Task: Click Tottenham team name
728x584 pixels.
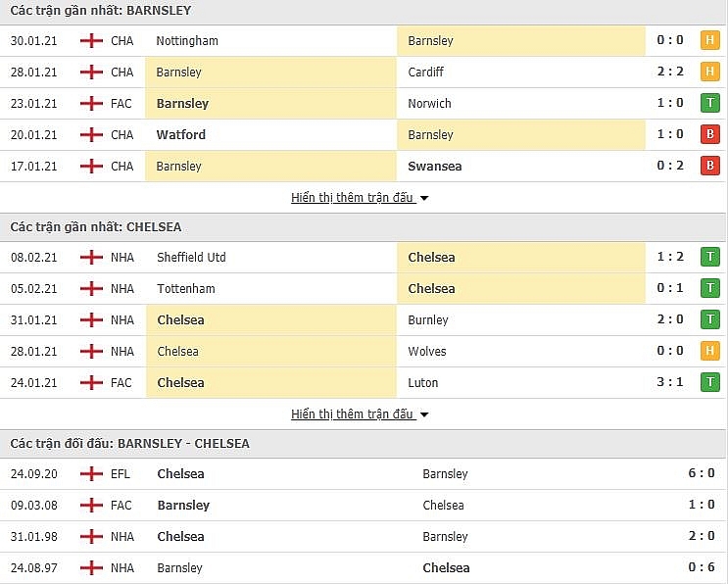Action: click(185, 289)
